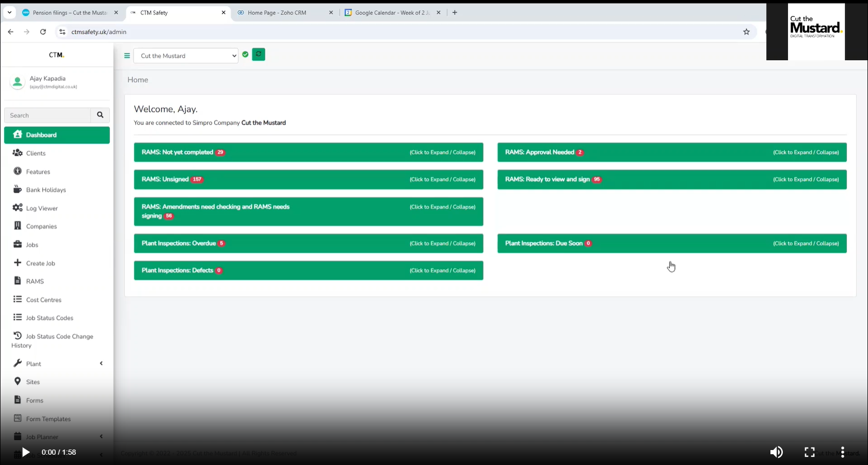Open the tab search dropdown arrow
Image resolution: width=868 pixels, height=465 pixels.
9,12
